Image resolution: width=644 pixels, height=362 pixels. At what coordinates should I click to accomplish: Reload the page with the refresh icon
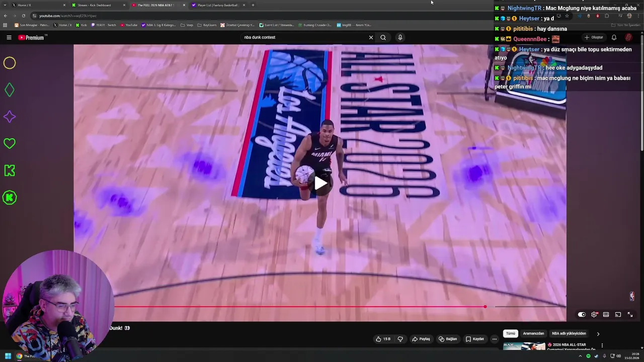point(23,16)
